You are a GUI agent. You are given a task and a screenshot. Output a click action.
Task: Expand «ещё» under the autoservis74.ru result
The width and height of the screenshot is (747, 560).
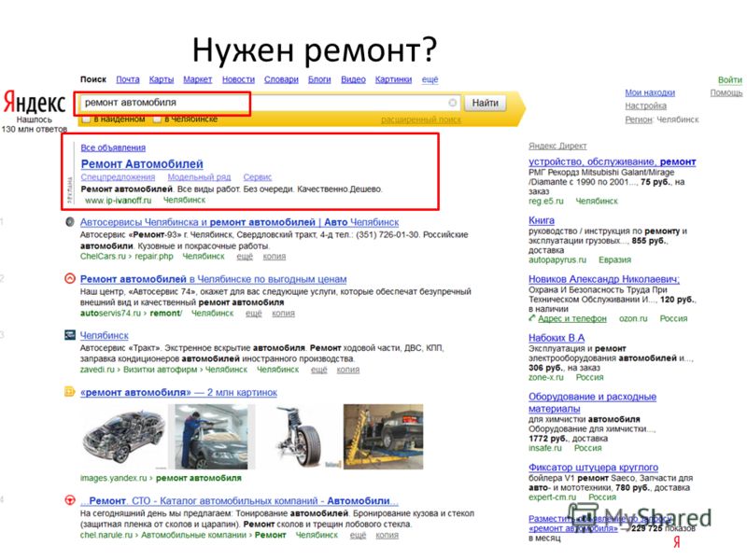point(254,314)
